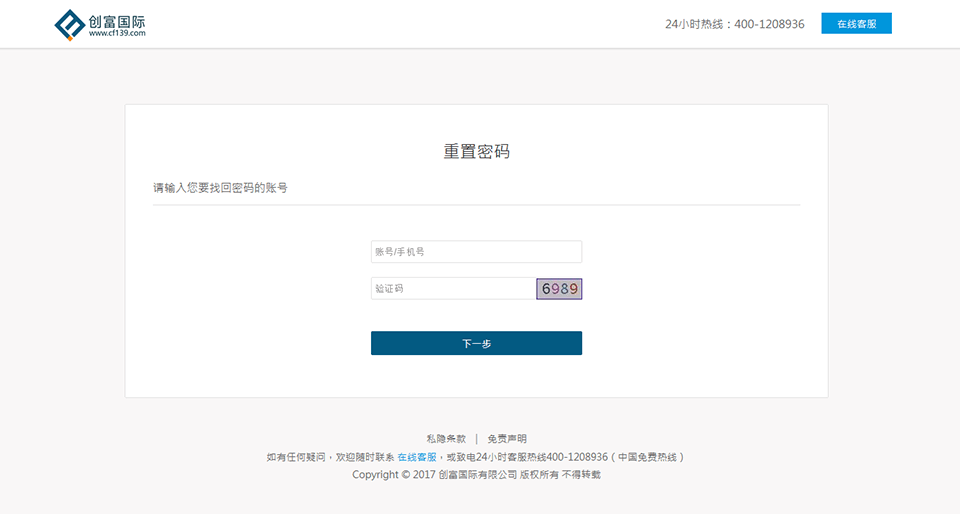Click the blue diamond logo icon
This screenshot has width=960, height=514.
(x=70, y=24)
